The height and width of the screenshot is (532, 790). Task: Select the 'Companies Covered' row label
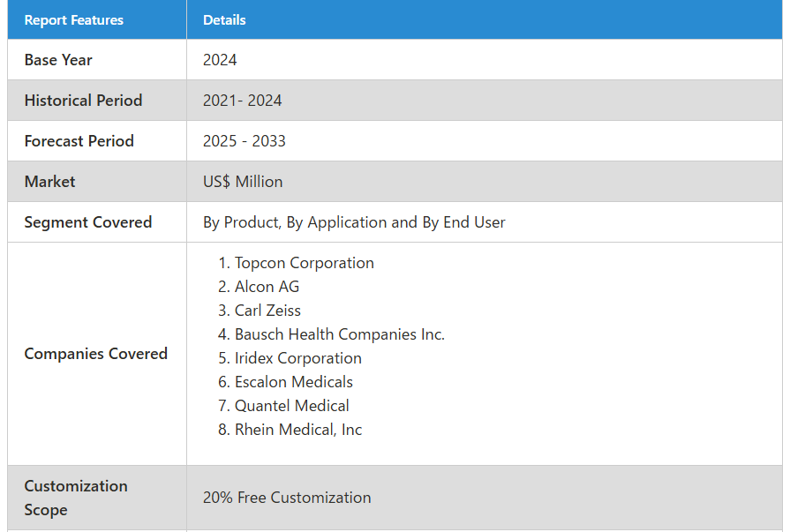[x=95, y=354]
